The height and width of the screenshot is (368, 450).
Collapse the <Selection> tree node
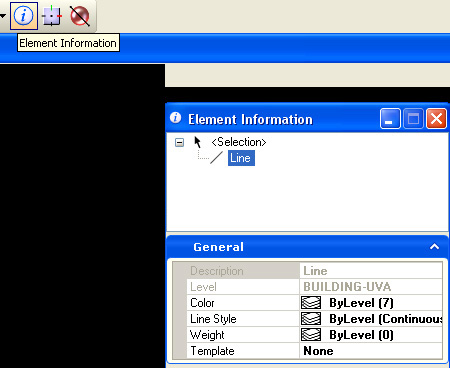coord(179,143)
